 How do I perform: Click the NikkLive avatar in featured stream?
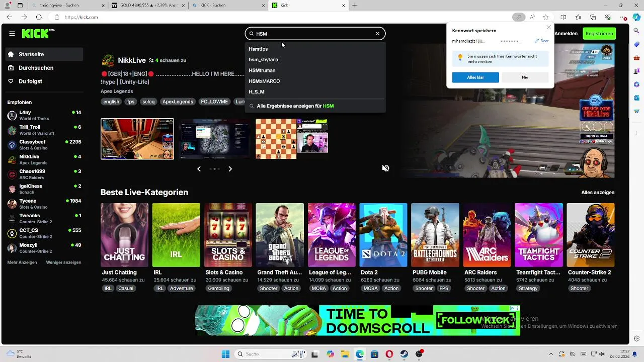coord(108,60)
